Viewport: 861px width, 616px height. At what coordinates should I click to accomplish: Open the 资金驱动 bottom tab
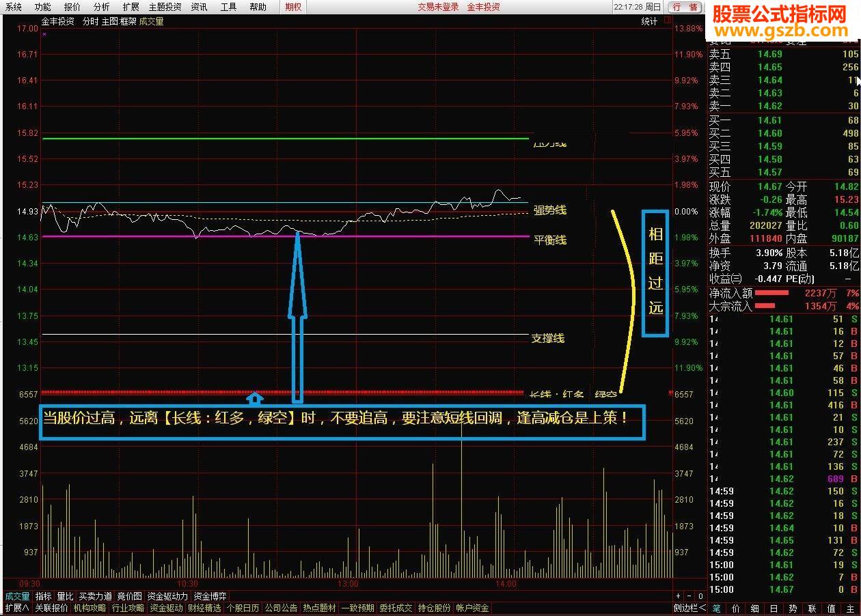click(166, 608)
